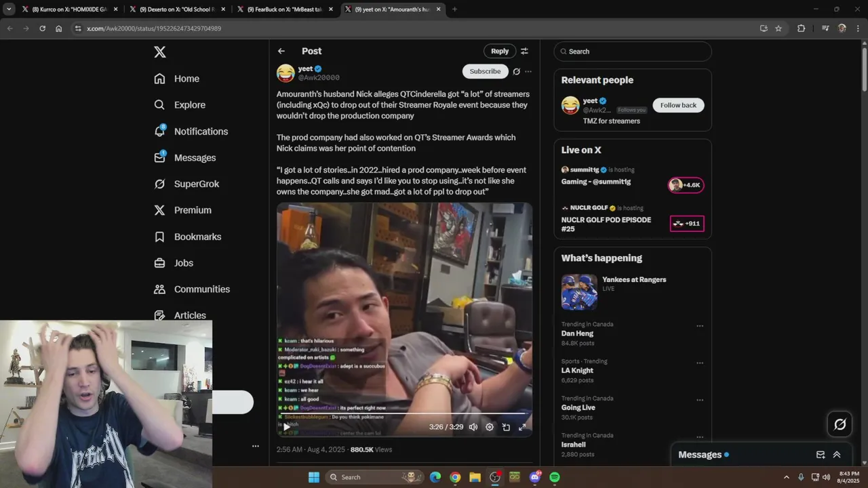This screenshot has width=868, height=488.
Task: Click the back arrow beside Post
Action: (281, 51)
